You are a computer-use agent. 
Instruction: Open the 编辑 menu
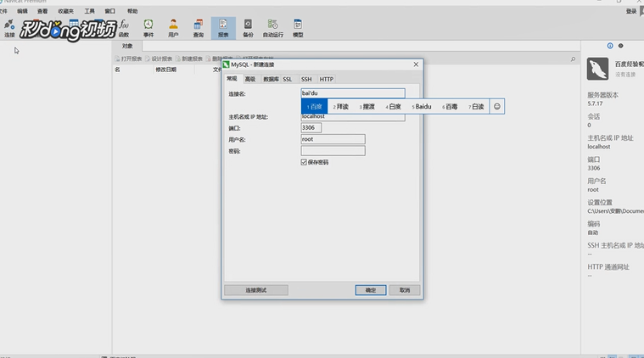click(x=22, y=11)
